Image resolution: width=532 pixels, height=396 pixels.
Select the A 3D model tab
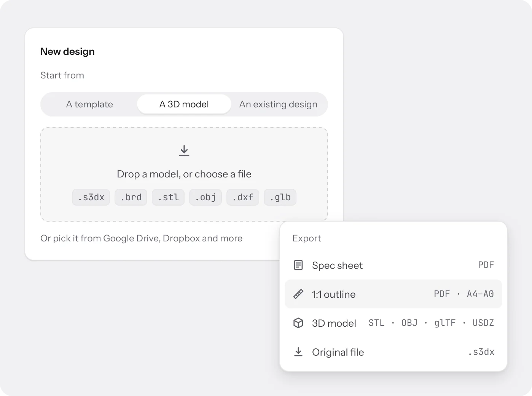pos(184,104)
